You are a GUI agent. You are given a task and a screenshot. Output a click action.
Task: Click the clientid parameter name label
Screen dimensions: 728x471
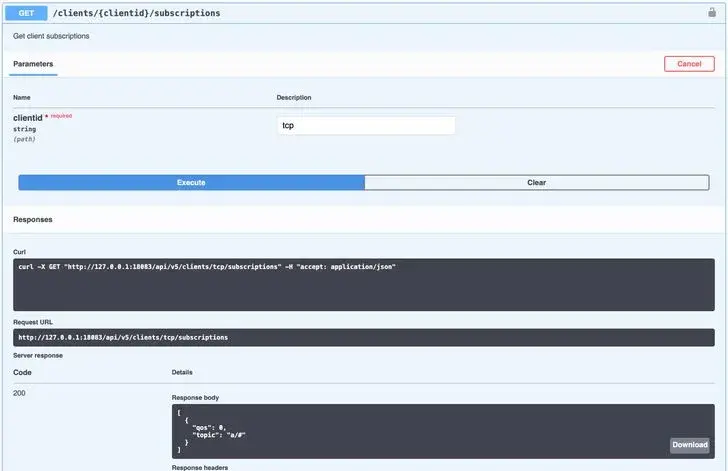(27, 118)
